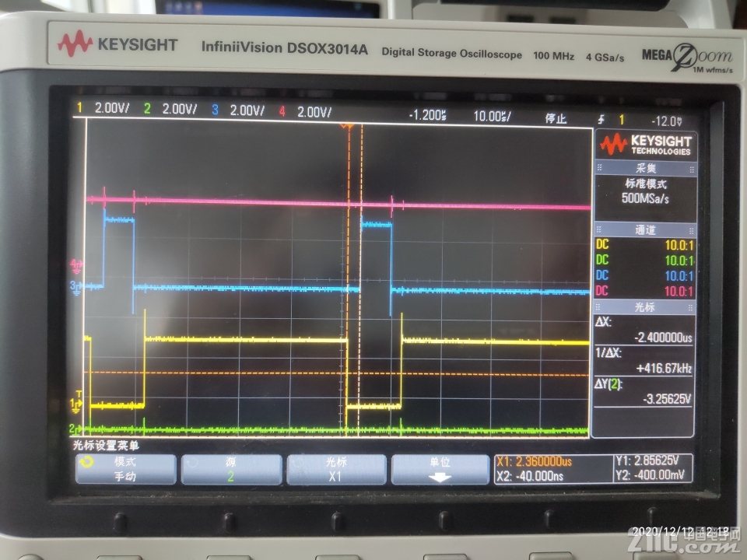The image size is (747, 560).
Task: Click the -1.200 time delay readout
Action: click(427, 115)
